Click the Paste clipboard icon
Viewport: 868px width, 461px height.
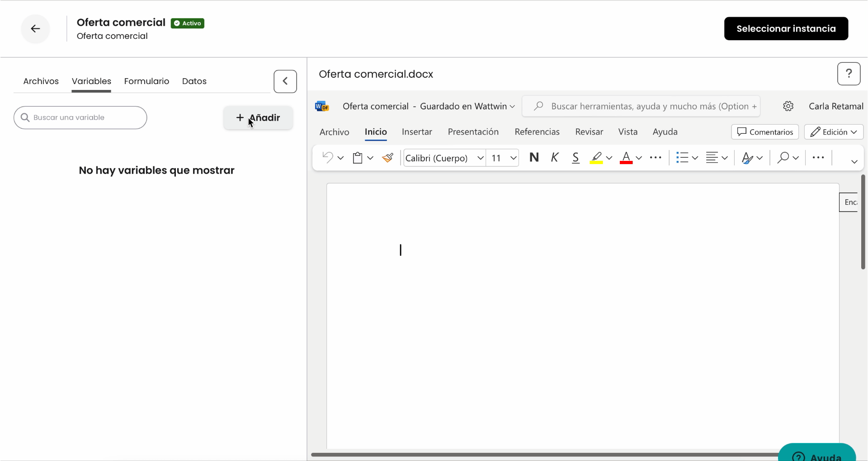pyautogui.click(x=358, y=158)
